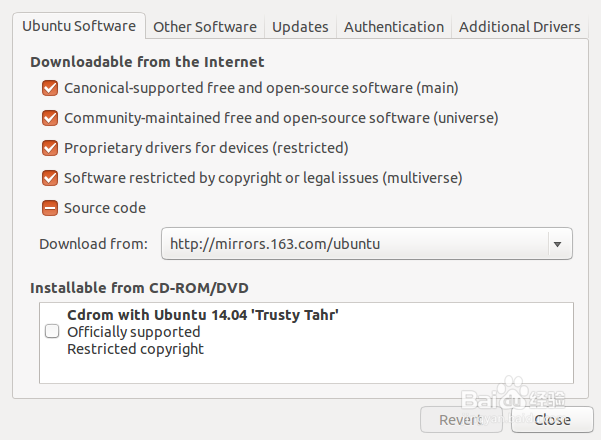
Task: Select the Cdrom 'Trusty Tahr' list entry
Action: 203,314
